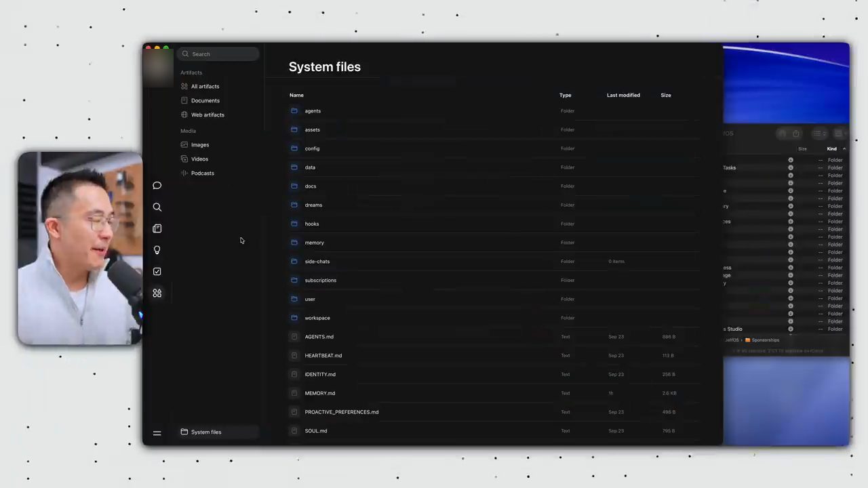This screenshot has width=868, height=488.
Task: Open the hooks folder name
Action: pyautogui.click(x=312, y=224)
